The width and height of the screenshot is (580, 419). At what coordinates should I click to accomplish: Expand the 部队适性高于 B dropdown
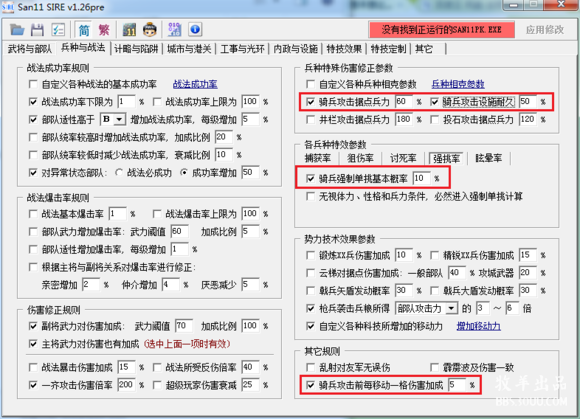pos(119,119)
